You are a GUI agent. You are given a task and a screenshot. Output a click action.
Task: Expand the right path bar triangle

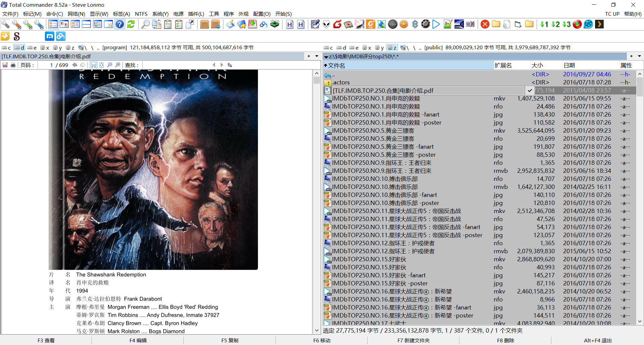click(x=326, y=57)
